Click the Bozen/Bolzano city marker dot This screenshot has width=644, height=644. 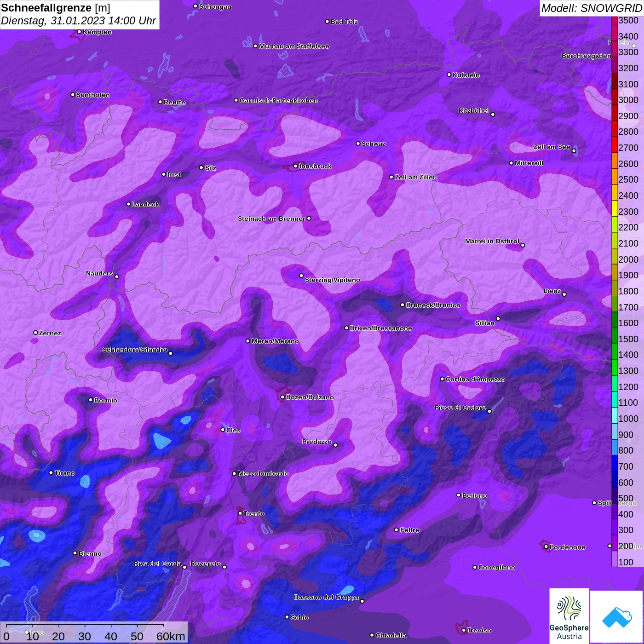282,397
